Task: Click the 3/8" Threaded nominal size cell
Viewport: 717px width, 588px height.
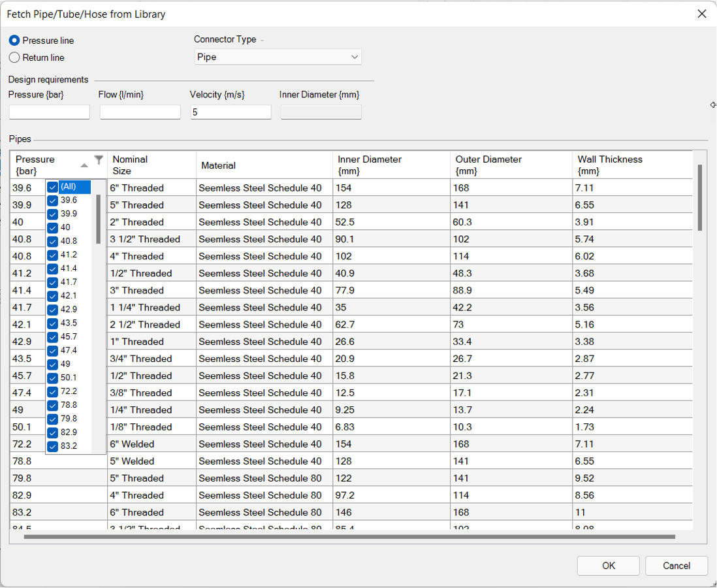Action: [151, 393]
